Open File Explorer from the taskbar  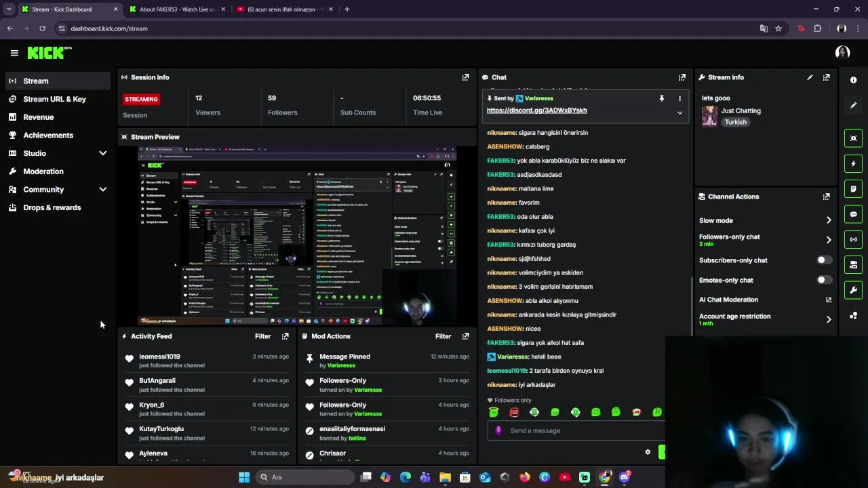(445, 477)
